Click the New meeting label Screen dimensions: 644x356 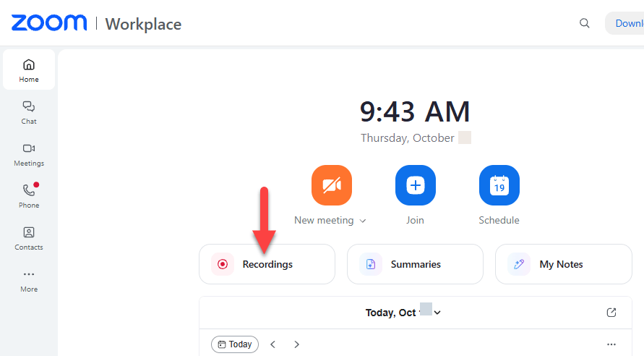(x=324, y=221)
